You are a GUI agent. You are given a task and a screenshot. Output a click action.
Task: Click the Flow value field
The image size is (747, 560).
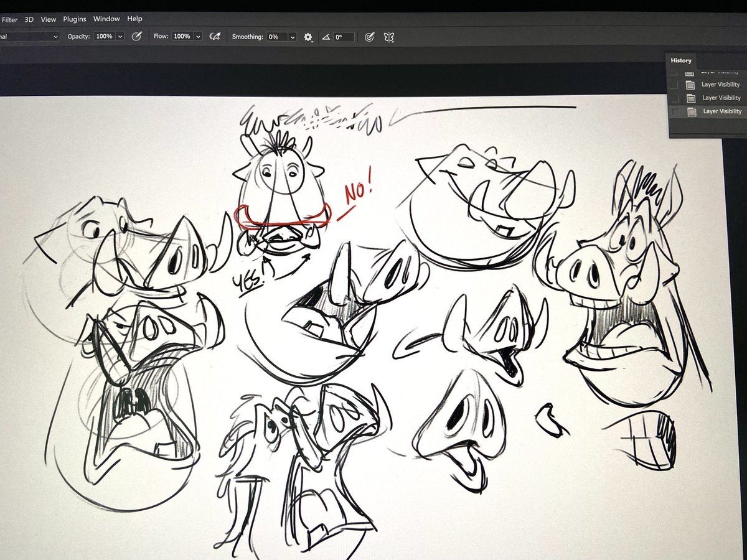pos(182,37)
